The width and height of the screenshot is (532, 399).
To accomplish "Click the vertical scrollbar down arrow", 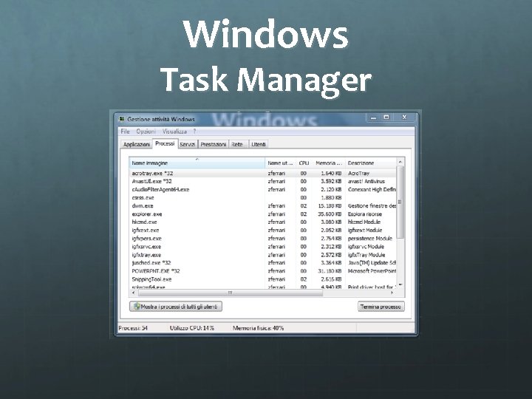I will point(400,284).
